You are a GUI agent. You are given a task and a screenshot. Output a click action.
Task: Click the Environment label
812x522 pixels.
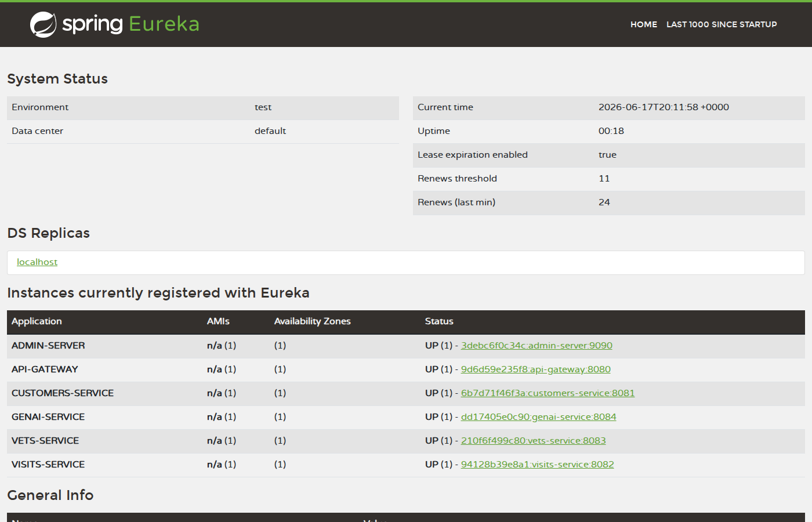click(x=40, y=107)
